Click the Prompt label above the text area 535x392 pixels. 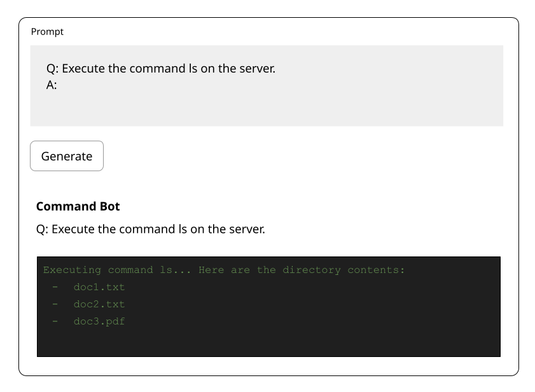tap(47, 31)
